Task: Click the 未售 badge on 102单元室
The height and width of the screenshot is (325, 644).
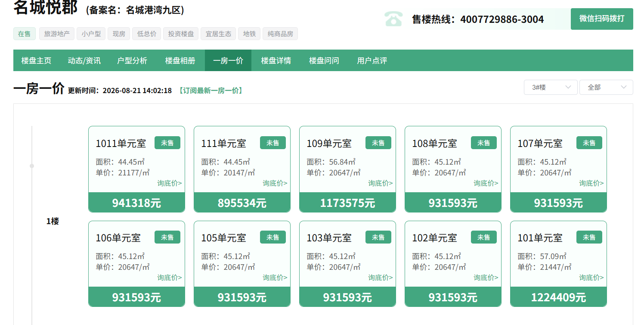Action: click(484, 237)
